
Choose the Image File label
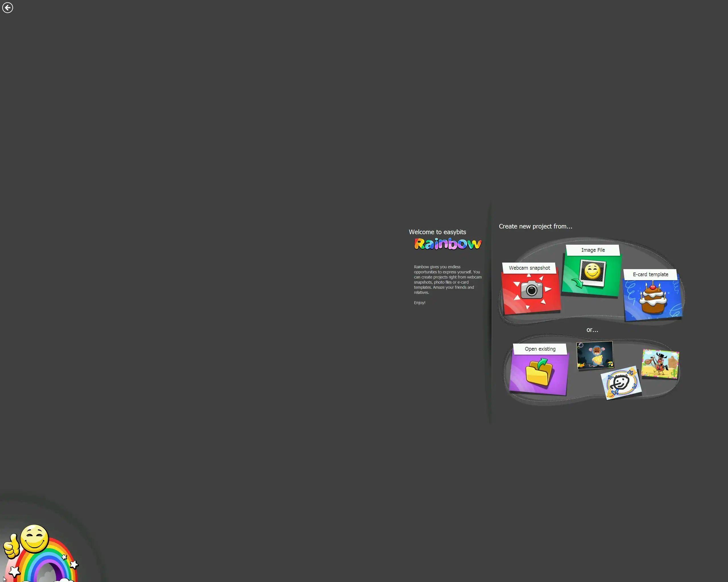tap(593, 250)
